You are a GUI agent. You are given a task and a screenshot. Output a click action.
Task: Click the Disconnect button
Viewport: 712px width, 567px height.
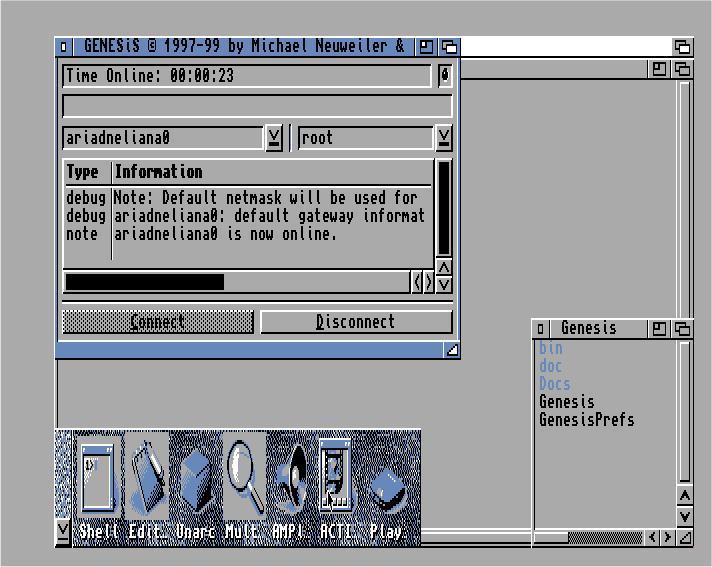356,322
